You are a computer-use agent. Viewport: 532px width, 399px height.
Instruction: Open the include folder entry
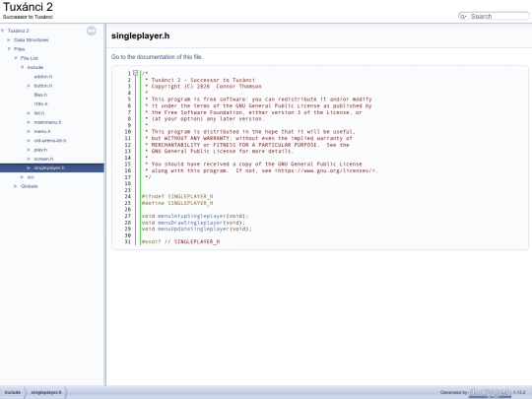pos(35,68)
